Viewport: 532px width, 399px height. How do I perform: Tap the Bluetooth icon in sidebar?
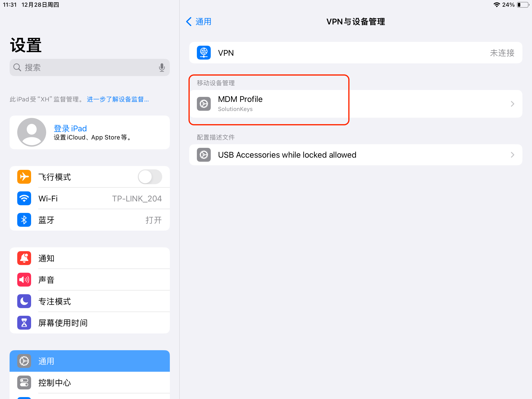pos(24,220)
